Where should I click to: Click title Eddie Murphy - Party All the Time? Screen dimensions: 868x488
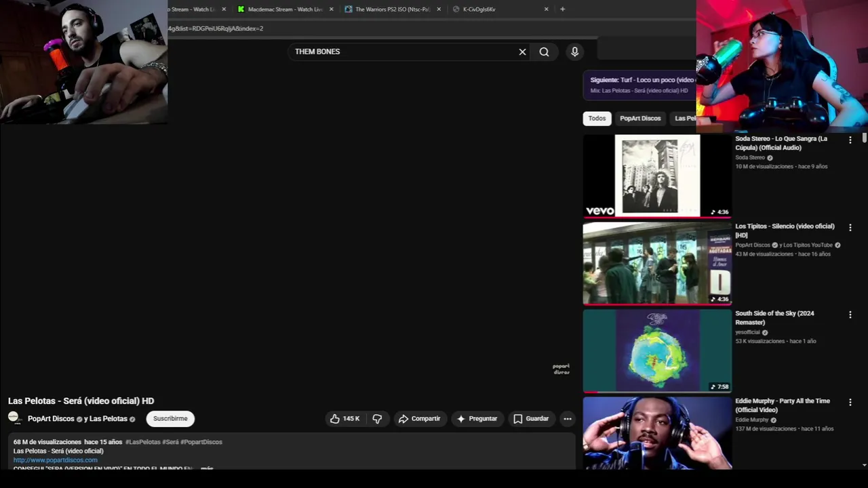783,405
